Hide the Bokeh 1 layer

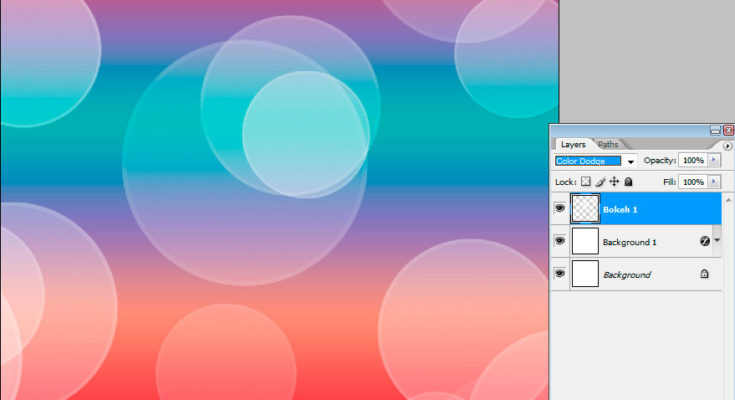(560, 208)
